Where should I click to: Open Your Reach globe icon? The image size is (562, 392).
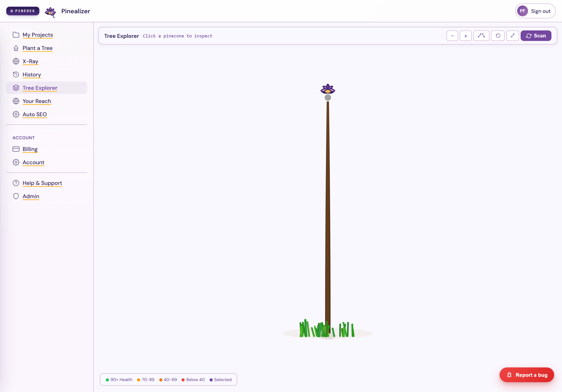tap(16, 101)
